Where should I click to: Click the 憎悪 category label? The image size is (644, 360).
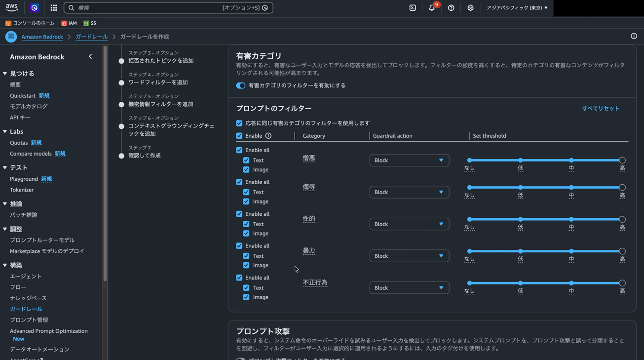coord(309,158)
